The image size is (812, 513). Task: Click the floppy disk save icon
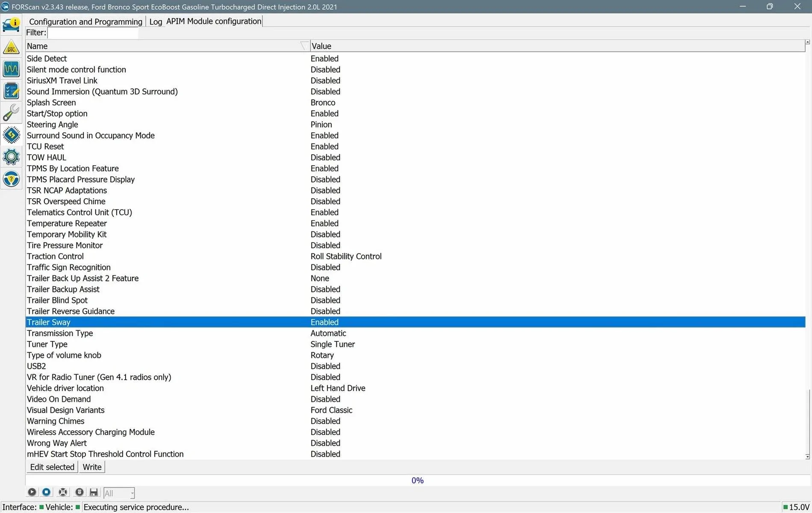[x=94, y=492]
